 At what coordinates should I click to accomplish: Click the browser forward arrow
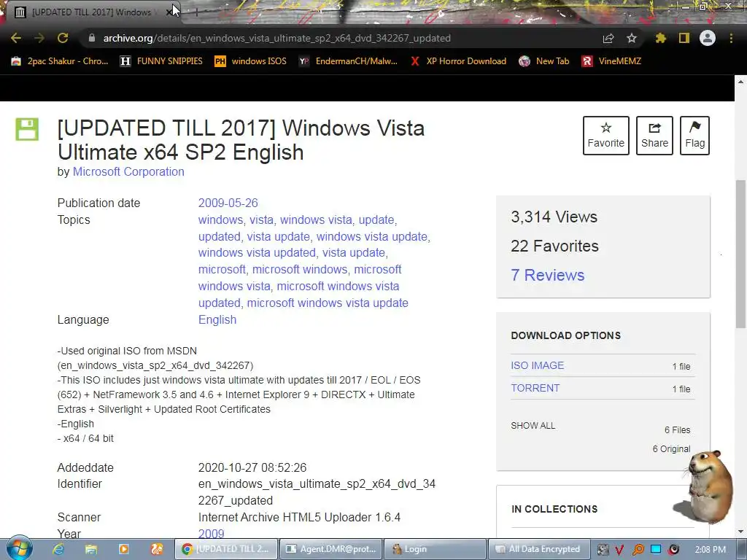(x=39, y=38)
